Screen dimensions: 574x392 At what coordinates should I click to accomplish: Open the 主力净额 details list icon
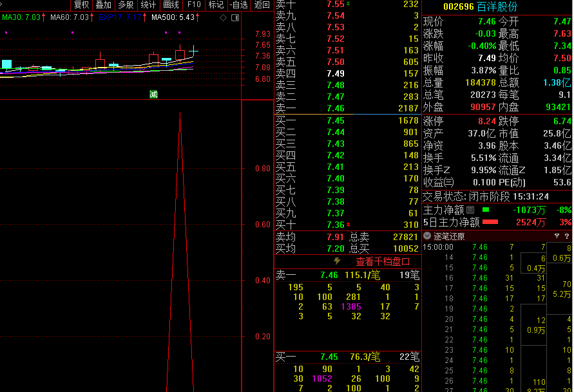[x=470, y=210]
